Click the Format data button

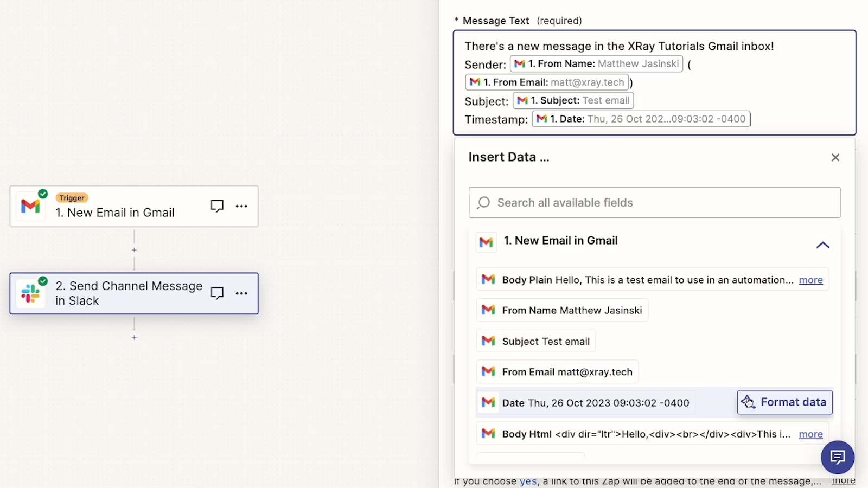(784, 402)
